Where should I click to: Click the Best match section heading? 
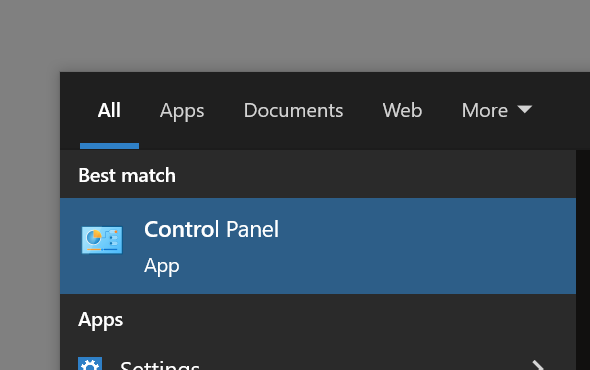pos(127,175)
